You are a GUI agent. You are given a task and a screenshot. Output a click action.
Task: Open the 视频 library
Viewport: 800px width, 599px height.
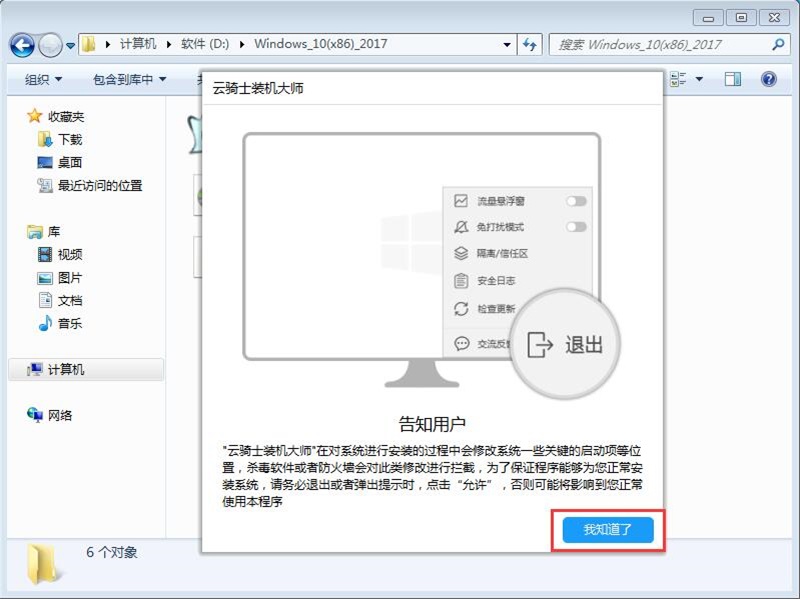[x=70, y=255]
